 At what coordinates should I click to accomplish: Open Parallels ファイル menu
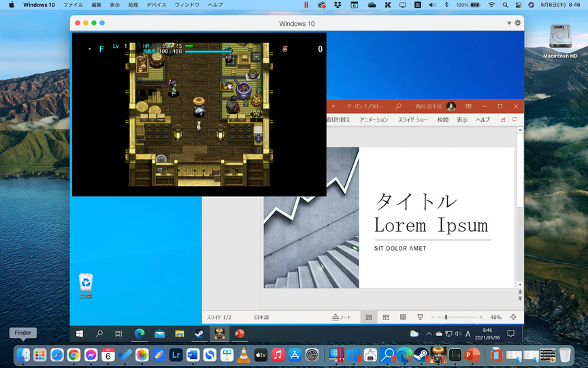point(73,5)
